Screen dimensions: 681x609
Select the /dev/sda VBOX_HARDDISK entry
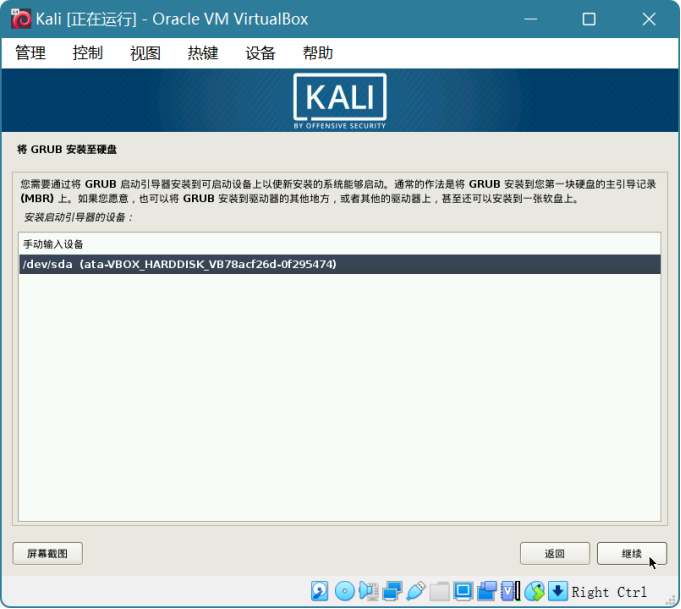340,264
